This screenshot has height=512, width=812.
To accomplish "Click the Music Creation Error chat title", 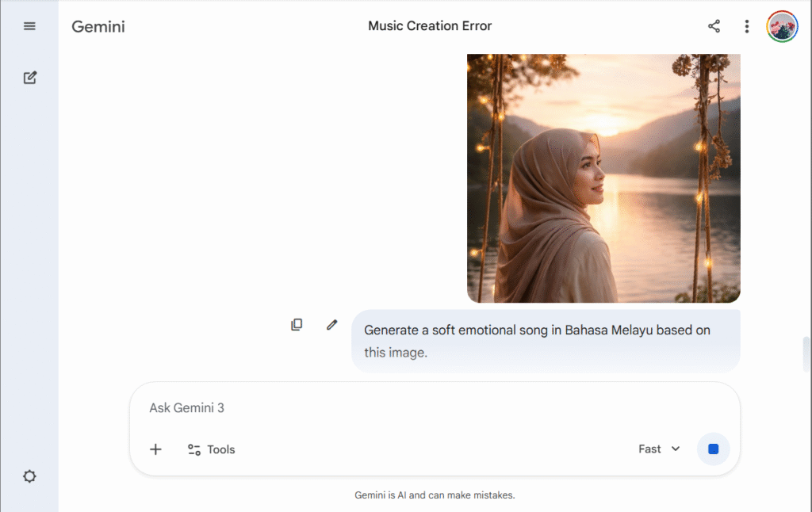I will (430, 26).
